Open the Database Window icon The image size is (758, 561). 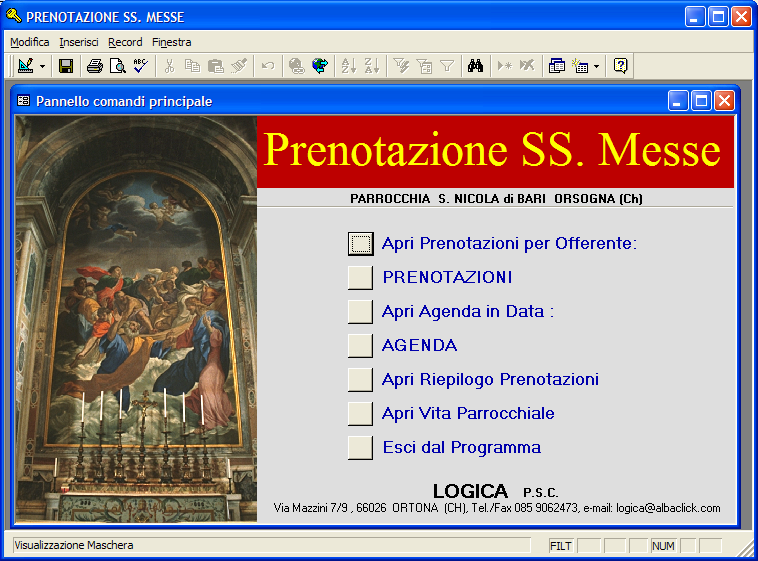(x=556, y=65)
